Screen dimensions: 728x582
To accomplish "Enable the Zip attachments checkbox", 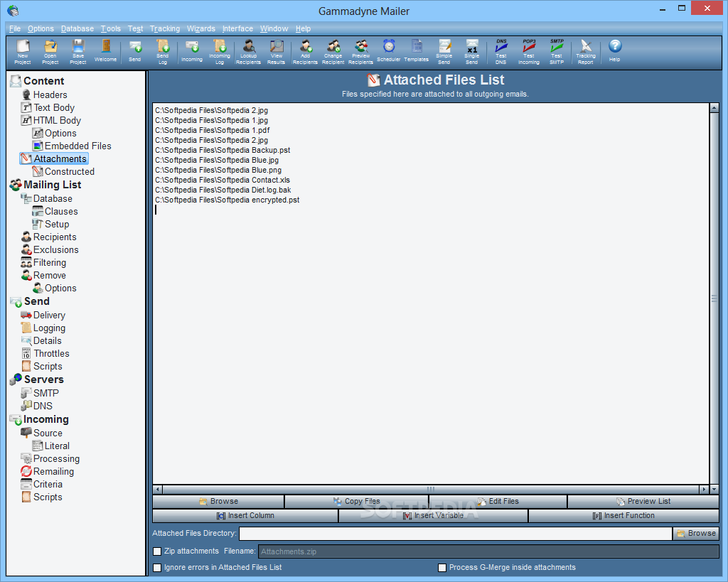I will (157, 551).
